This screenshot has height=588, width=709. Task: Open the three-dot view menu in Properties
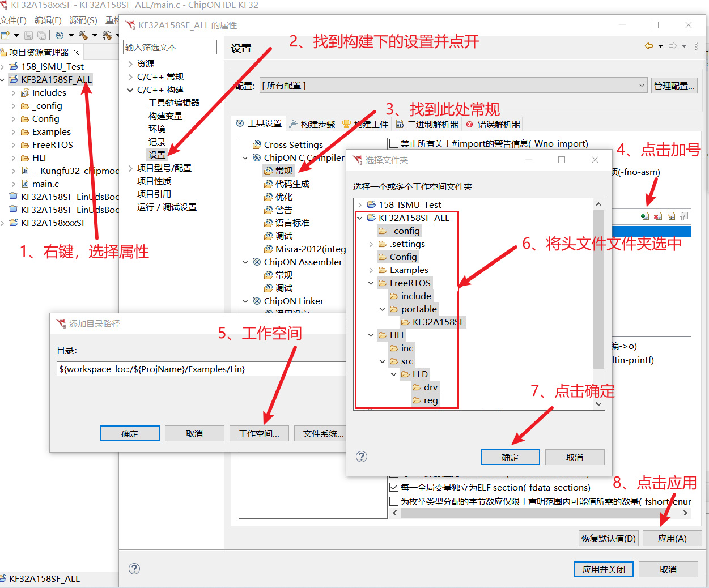(x=697, y=46)
